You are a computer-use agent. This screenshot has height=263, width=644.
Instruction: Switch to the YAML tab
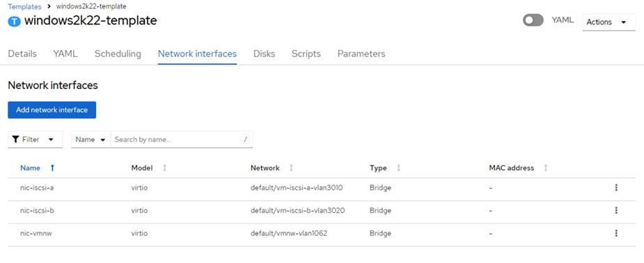click(x=65, y=54)
